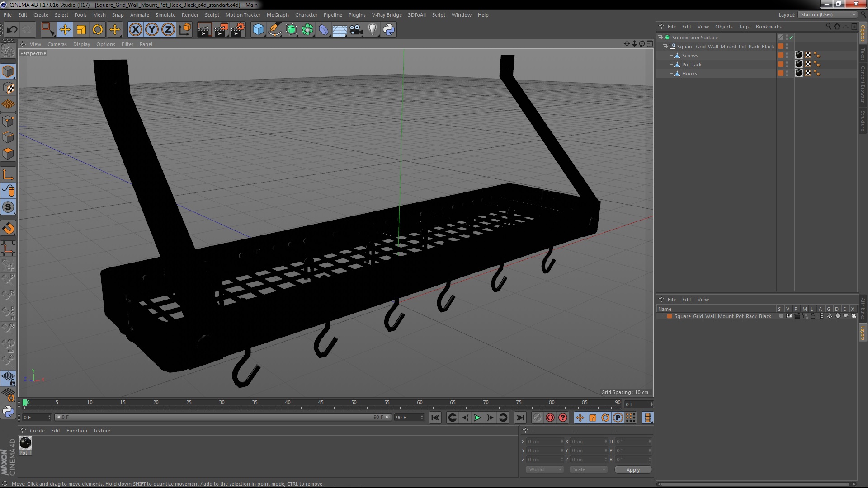This screenshot has width=868, height=488.
Task: Click the Undo arrow icon
Action: click(12, 30)
